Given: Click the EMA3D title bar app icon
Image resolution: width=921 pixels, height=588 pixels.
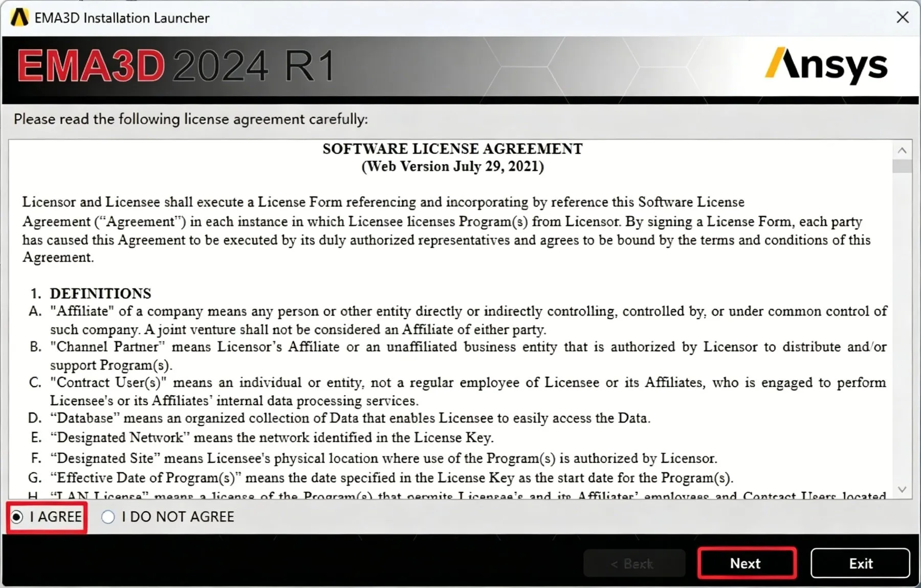Looking at the screenshot, I should coord(19,18).
